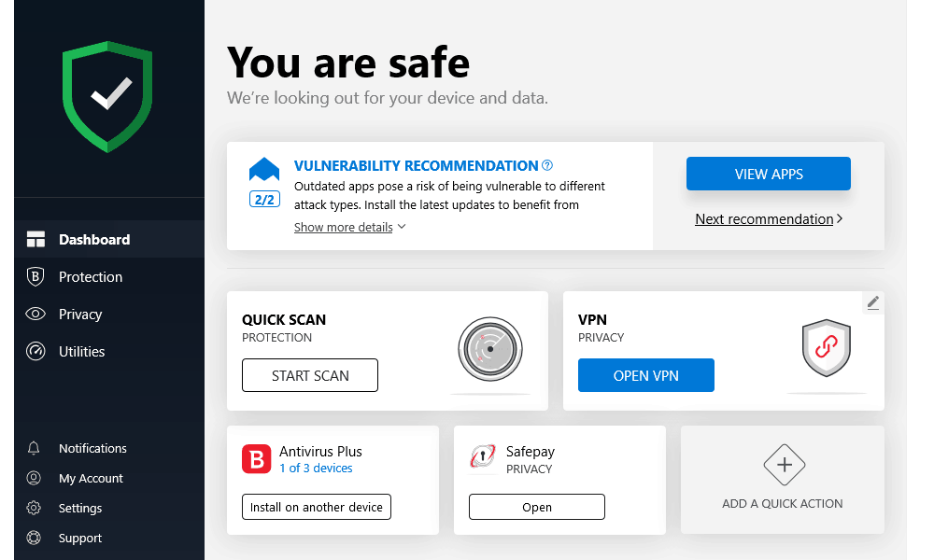Follow the 1 of 3 devices link

(316, 469)
